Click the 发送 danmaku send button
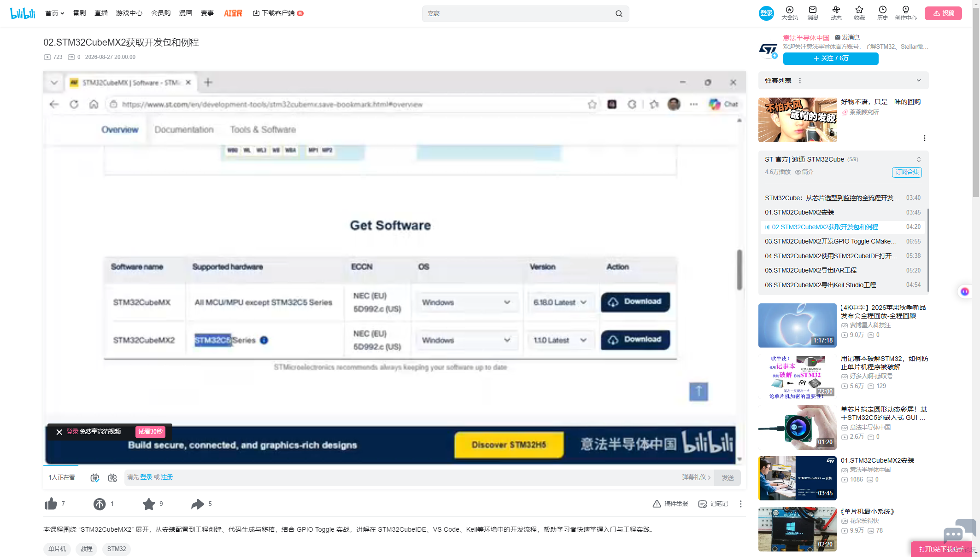 (728, 478)
